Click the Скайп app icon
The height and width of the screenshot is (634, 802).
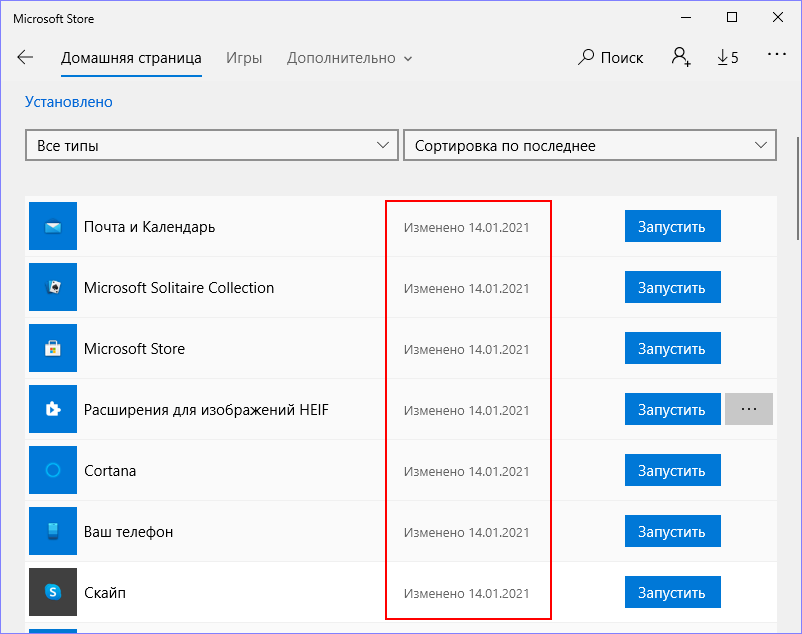click(53, 592)
